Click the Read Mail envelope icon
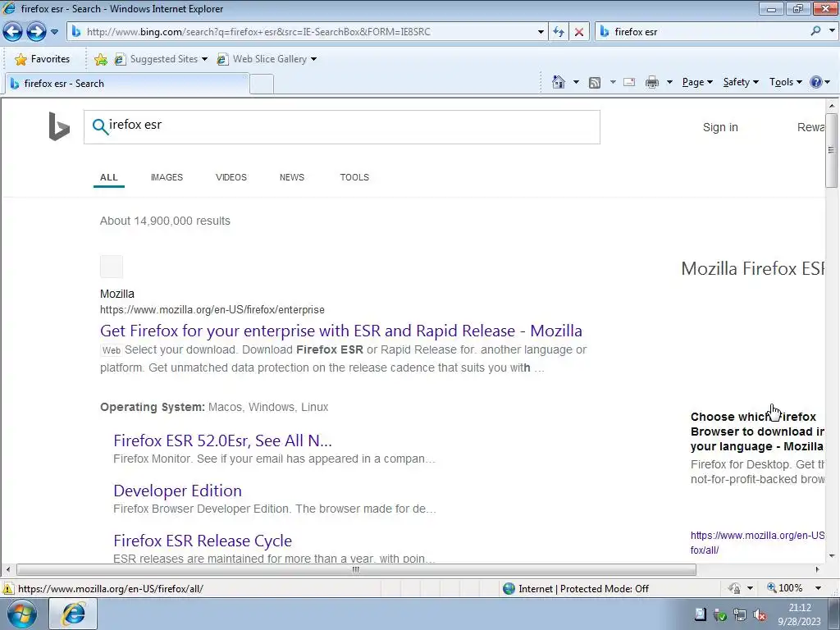 (x=629, y=83)
